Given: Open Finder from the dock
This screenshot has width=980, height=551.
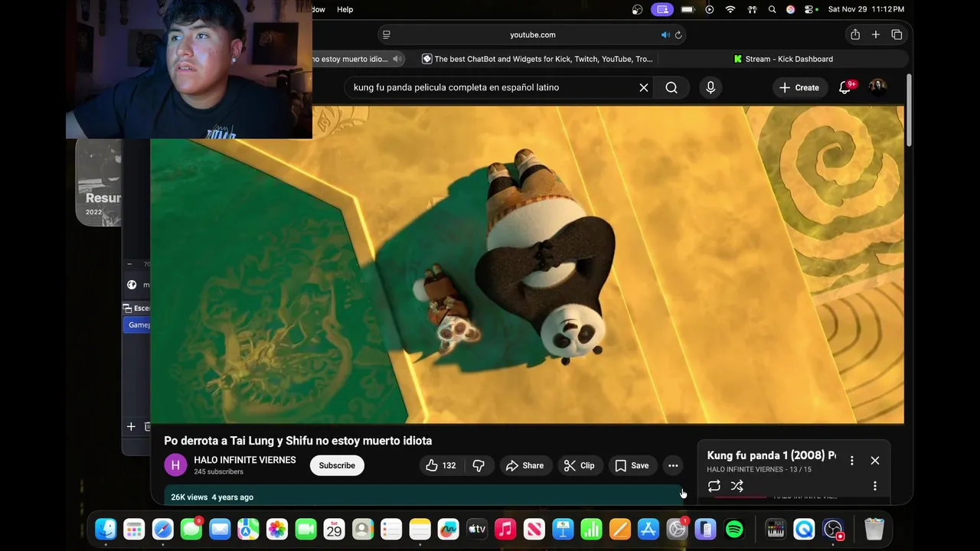Looking at the screenshot, I should (106, 529).
